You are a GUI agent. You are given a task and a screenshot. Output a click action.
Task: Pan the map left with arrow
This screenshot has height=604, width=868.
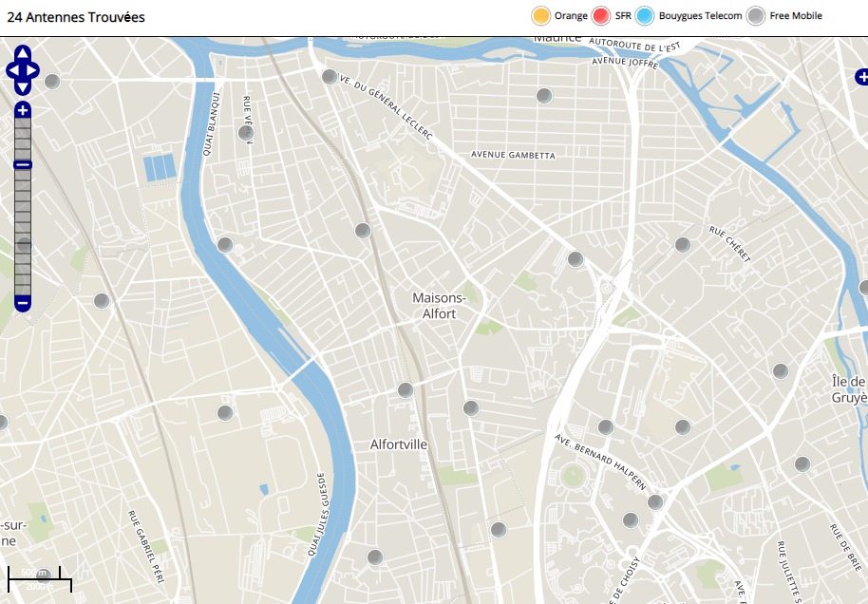coord(11,70)
